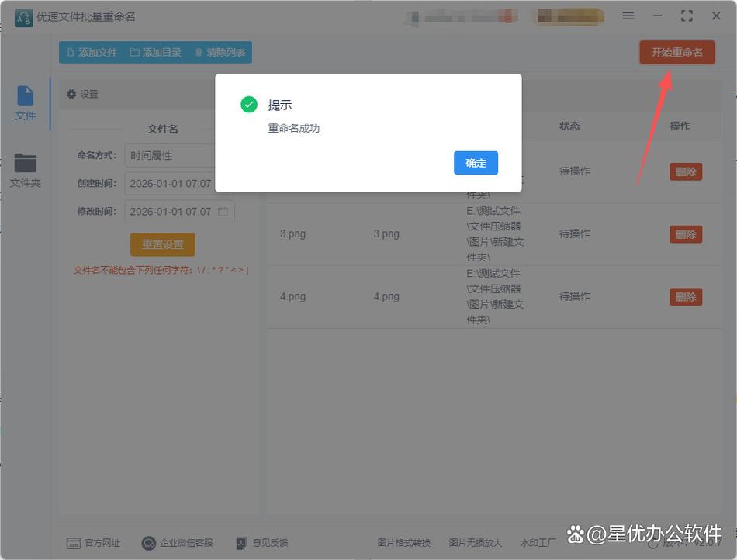Switch to the 文件夹 sidebar tab
The height and width of the screenshot is (560, 737).
(25, 171)
